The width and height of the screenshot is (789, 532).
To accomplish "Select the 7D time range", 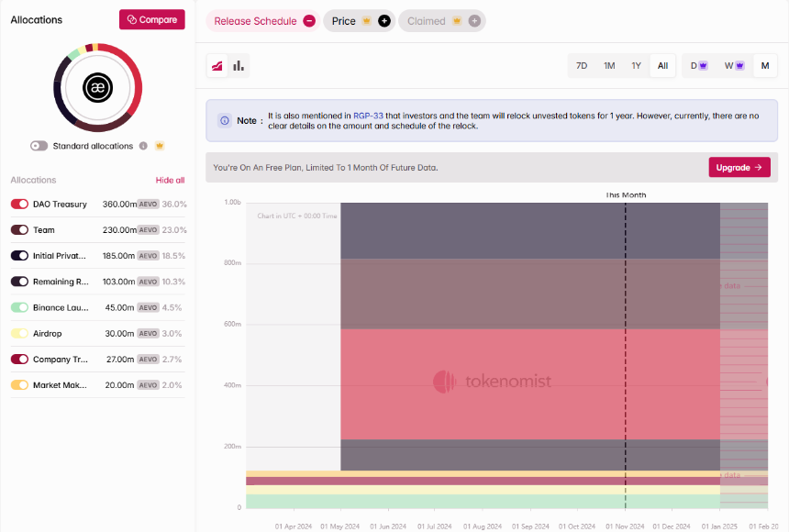I will (582, 66).
